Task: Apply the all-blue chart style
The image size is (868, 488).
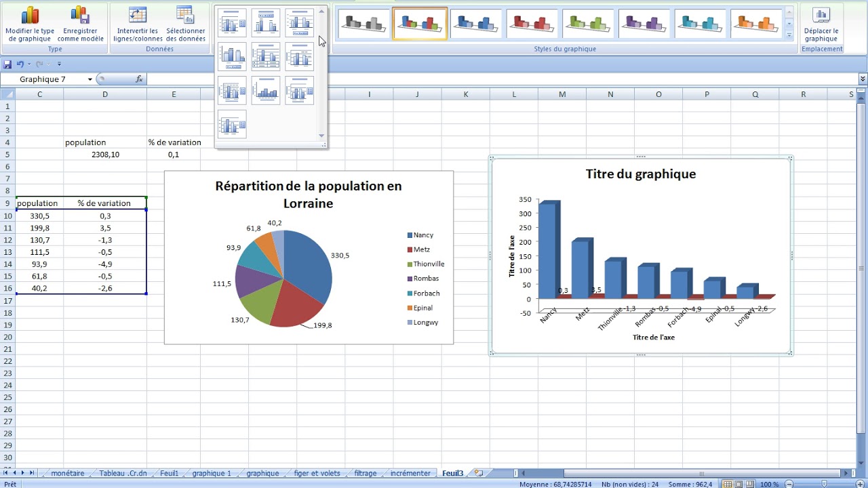Action: tap(476, 23)
